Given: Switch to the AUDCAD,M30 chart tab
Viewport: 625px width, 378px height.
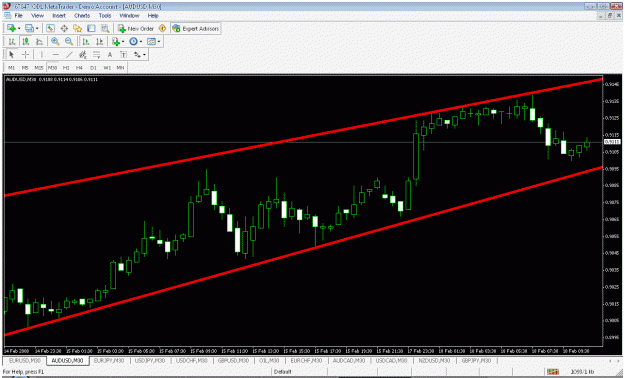Looking at the screenshot, I should tap(349, 360).
